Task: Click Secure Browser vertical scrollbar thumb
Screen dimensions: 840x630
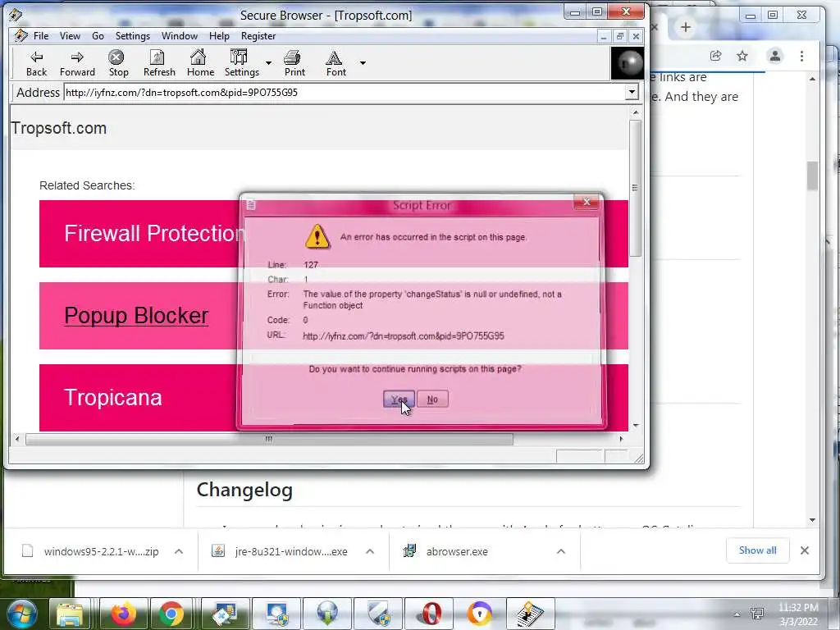Action: pos(636,188)
